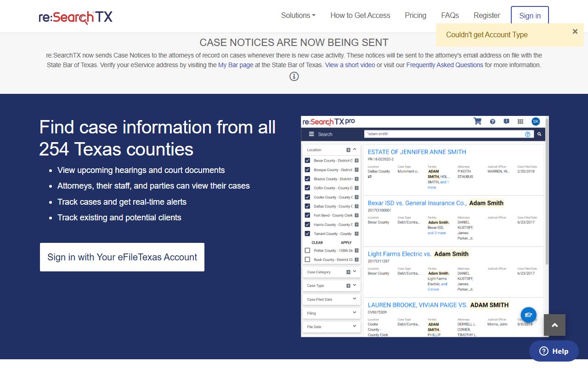Click the magnifier search icon in preview

coord(540,134)
